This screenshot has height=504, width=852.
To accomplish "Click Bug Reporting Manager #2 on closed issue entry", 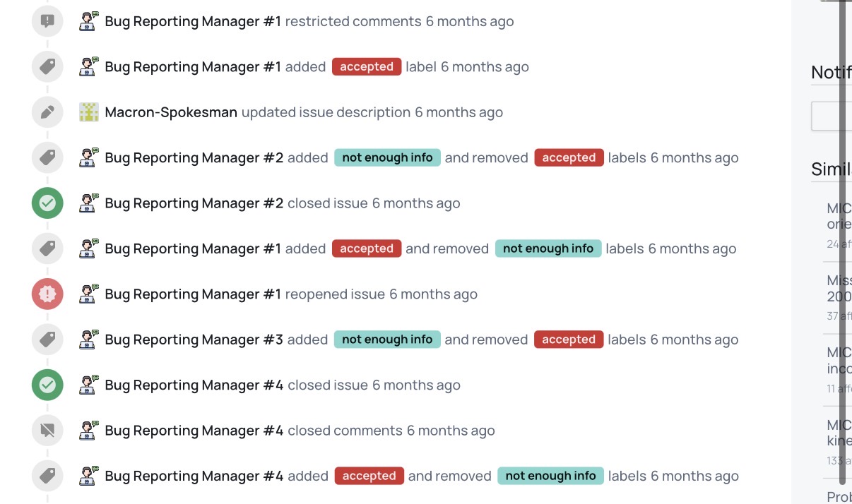I will 194,203.
